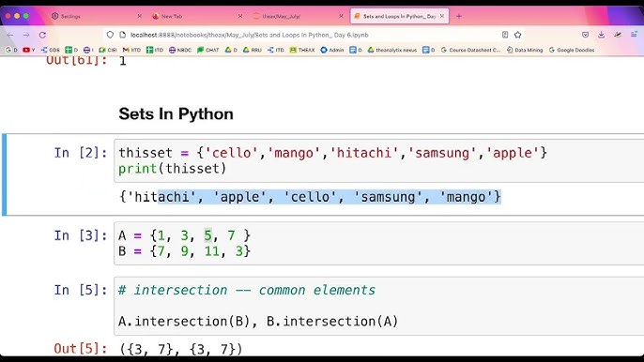Select the intersection code cell
The width and height of the screenshot is (644, 362).
coord(378,306)
